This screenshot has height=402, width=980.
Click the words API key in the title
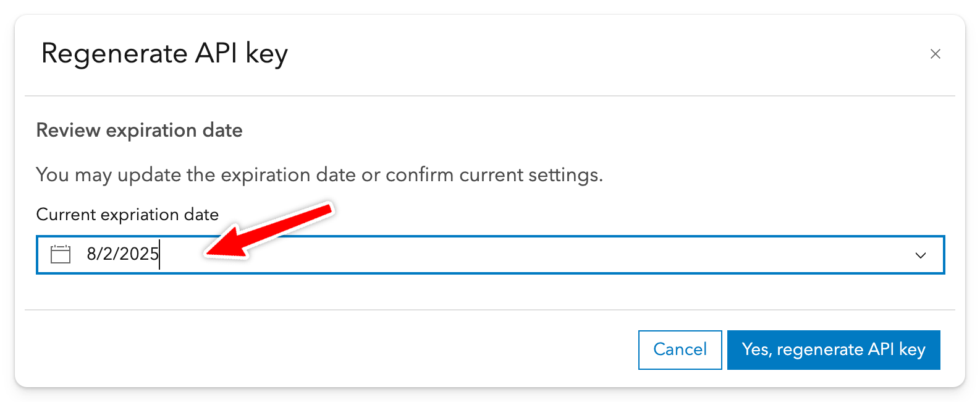pyautogui.click(x=242, y=54)
